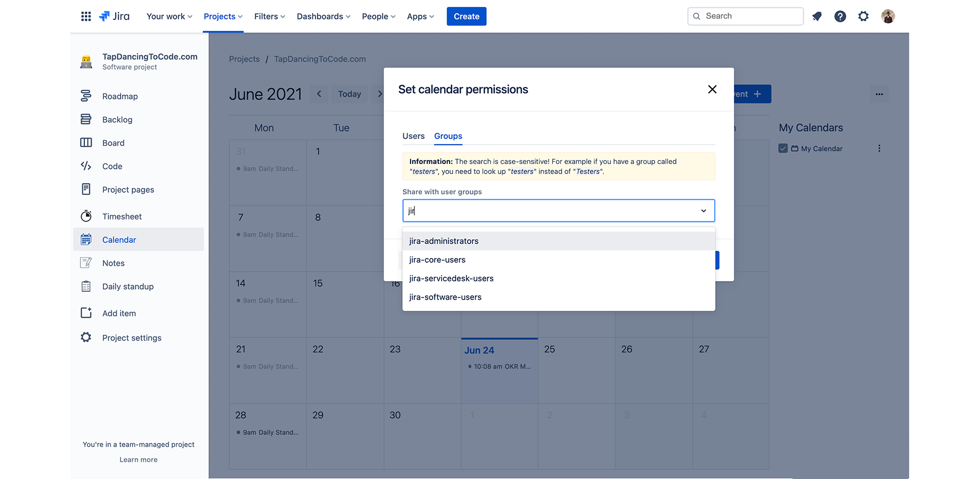Open the 9am Daily Standup on June 28
The height and width of the screenshot is (479, 980).
click(x=268, y=433)
